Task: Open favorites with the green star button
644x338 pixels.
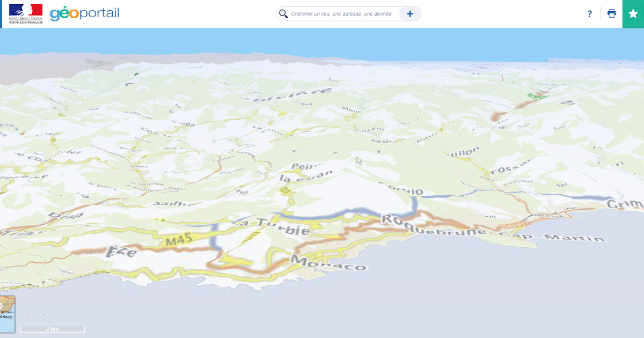Action: (x=633, y=14)
